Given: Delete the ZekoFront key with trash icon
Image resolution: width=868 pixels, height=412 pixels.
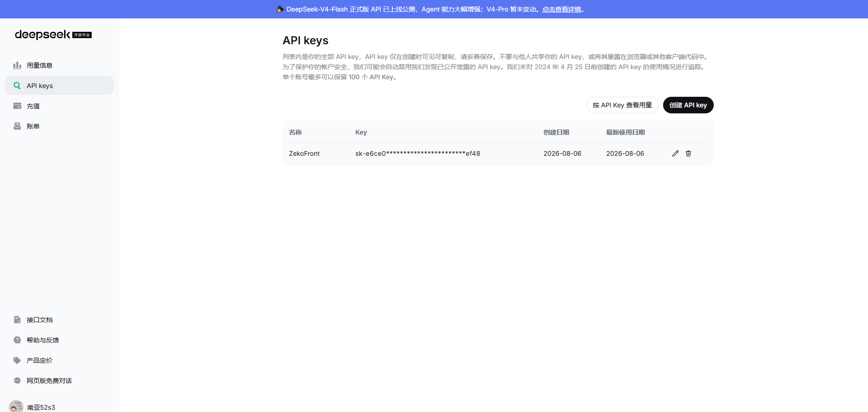Looking at the screenshot, I should click(688, 153).
